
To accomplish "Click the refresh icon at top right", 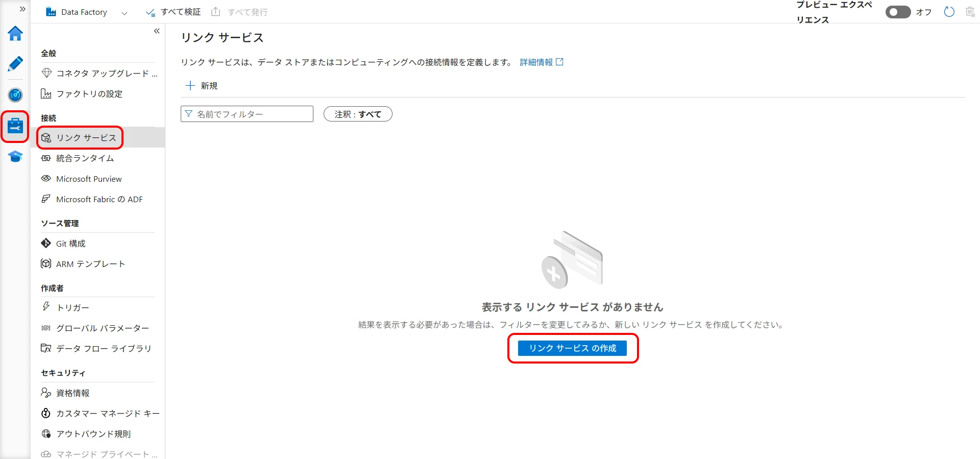I will [949, 12].
